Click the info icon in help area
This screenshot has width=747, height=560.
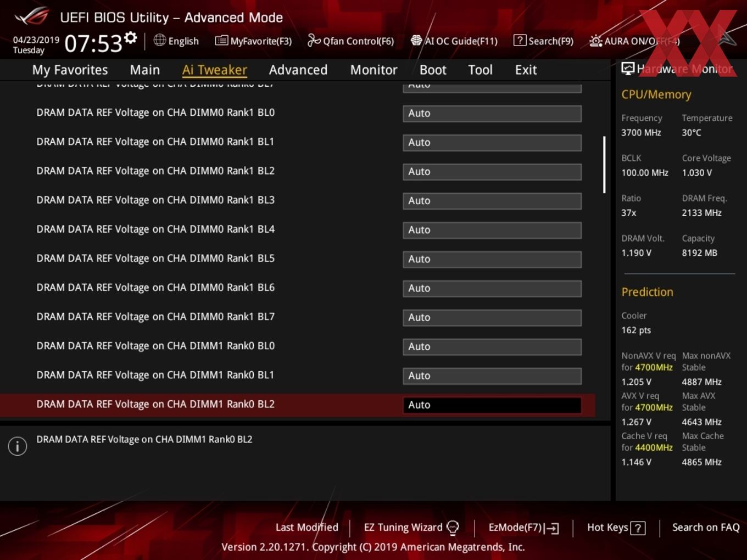18,446
